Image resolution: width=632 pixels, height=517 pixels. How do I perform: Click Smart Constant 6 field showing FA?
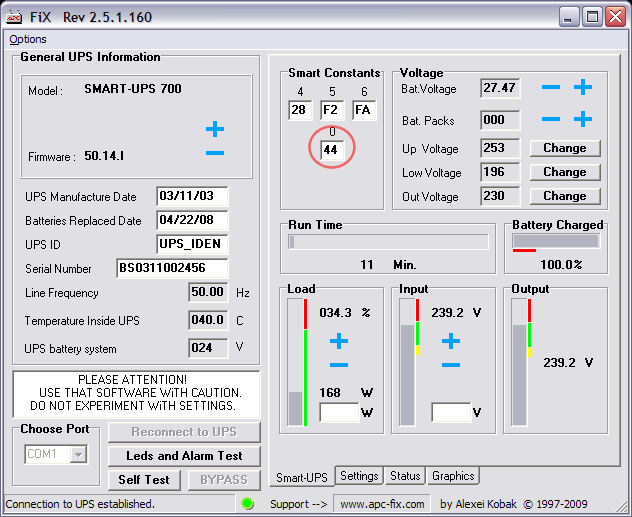(364, 110)
